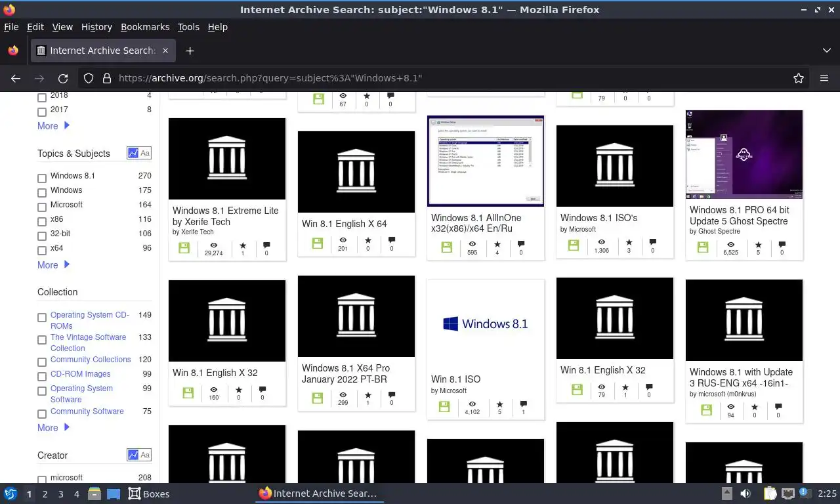840x504 pixels.
Task: Check the CD-ROM Images collection checkbox
Action: 42,376
